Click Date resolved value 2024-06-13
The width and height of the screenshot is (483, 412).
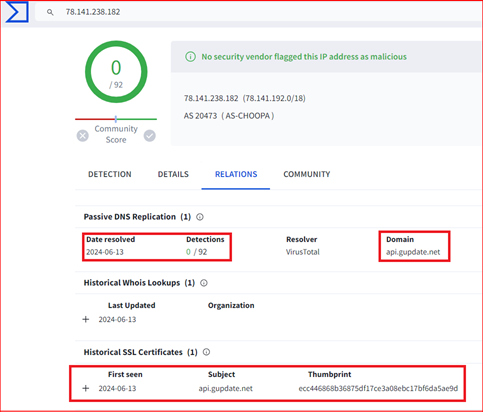[105, 252]
